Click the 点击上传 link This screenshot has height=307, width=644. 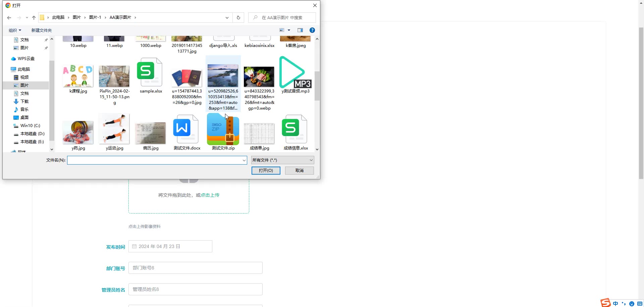pos(210,195)
